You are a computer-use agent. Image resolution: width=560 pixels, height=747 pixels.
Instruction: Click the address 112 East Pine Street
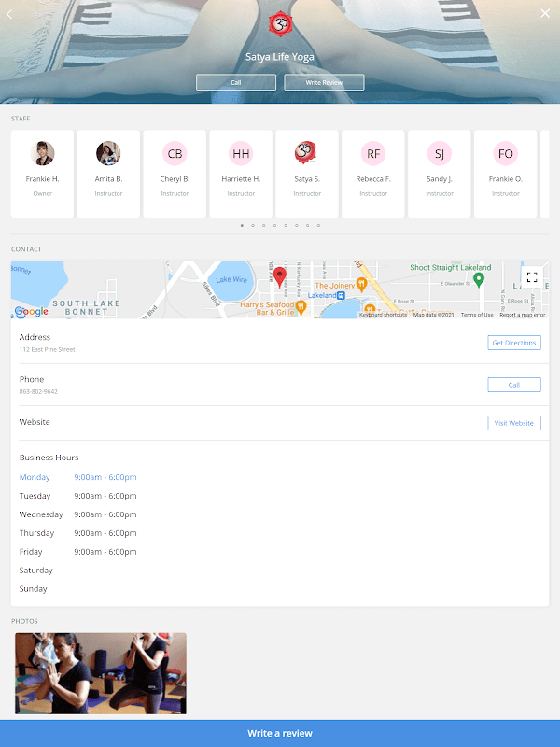click(x=48, y=349)
